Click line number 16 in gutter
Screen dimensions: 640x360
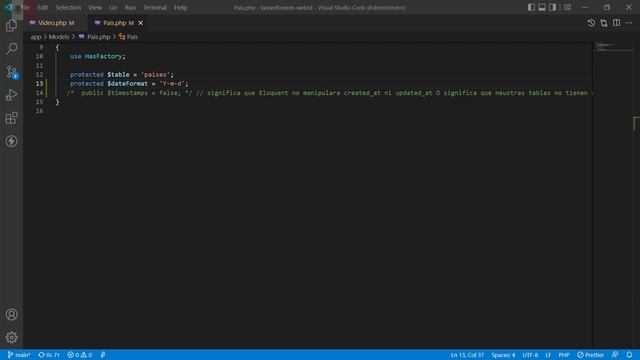click(x=39, y=111)
